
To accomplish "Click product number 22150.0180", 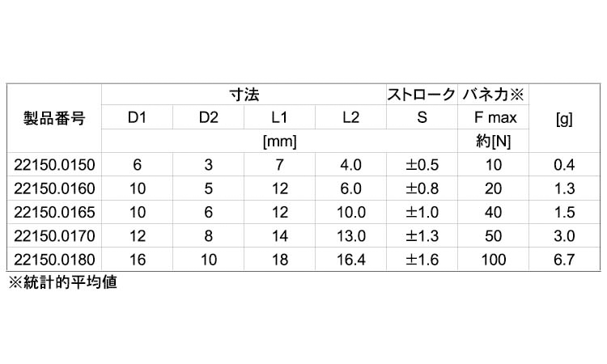I will [x=55, y=259].
